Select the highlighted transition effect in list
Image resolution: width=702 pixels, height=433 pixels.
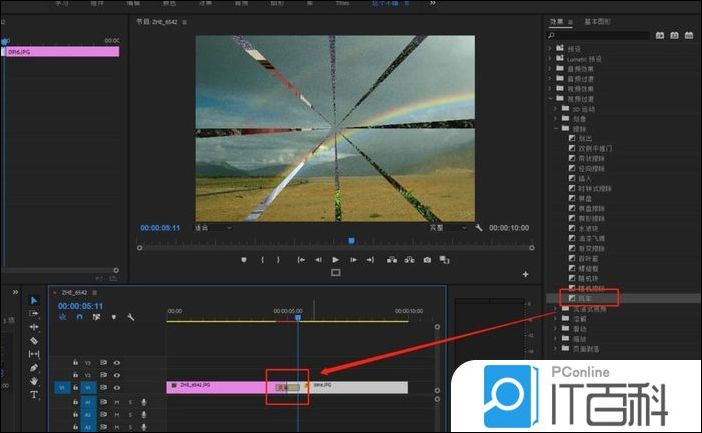click(x=584, y=297)
